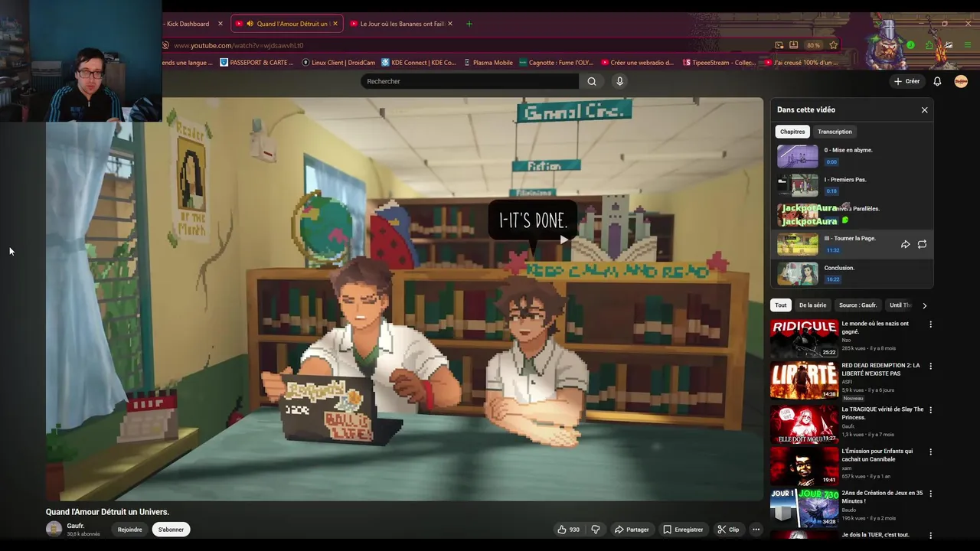Open options for 'RED DEAD REDEMPTION 2' video
This screenshot has width=980, height=551.
pyautogui.click(x=930, y=367)
